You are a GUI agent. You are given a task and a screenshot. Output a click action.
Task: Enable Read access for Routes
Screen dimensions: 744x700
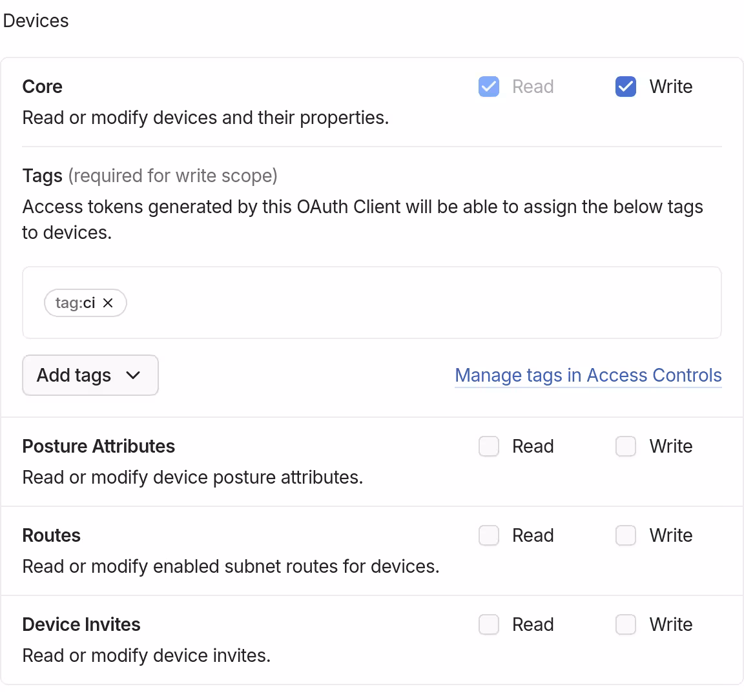(x=489, y=535)
